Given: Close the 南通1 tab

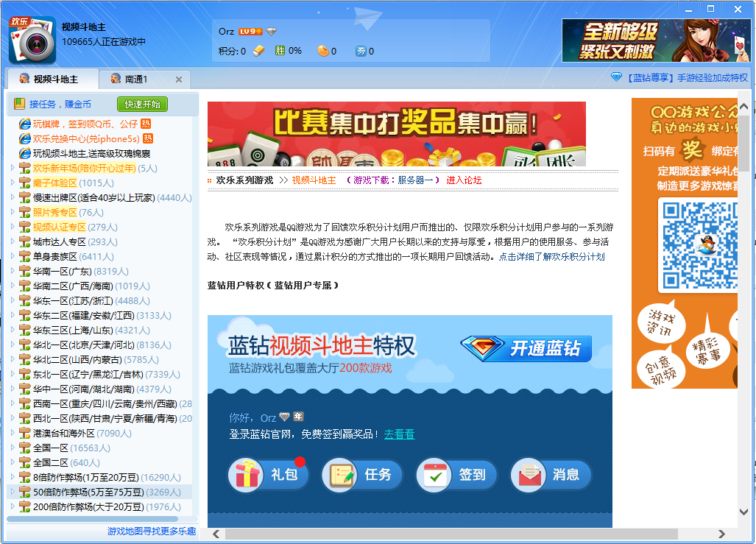Looking at the screenshot, I should pos(179,80).
